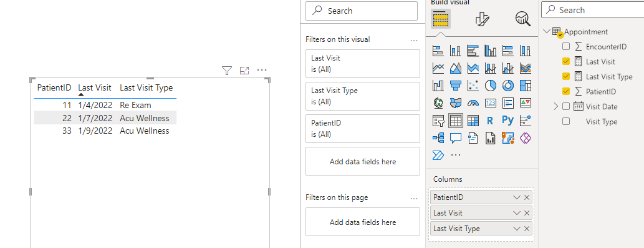
Task: Select the matrix visual
Action: click(473, 121)
